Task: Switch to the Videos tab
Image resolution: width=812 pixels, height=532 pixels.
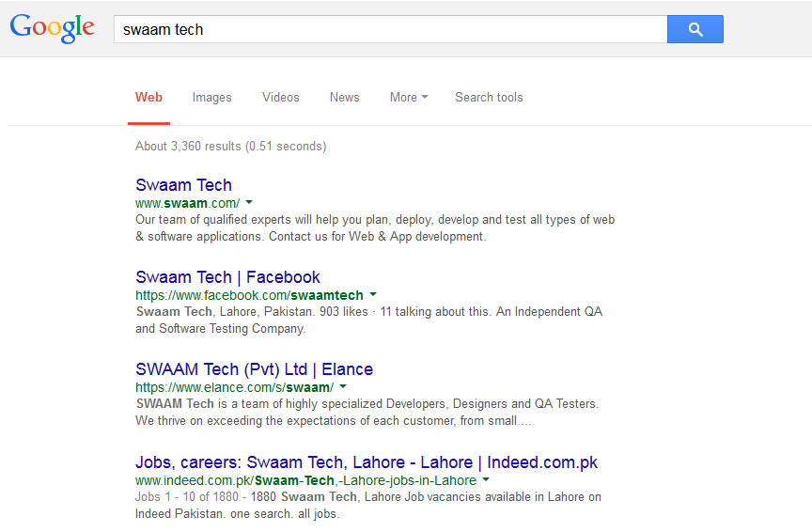Action: coord(281,98)
